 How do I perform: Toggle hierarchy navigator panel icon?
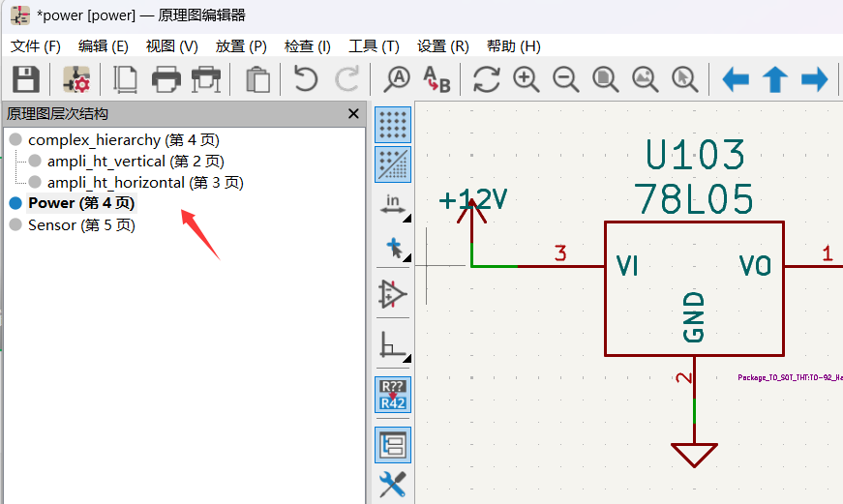point(393,445)
